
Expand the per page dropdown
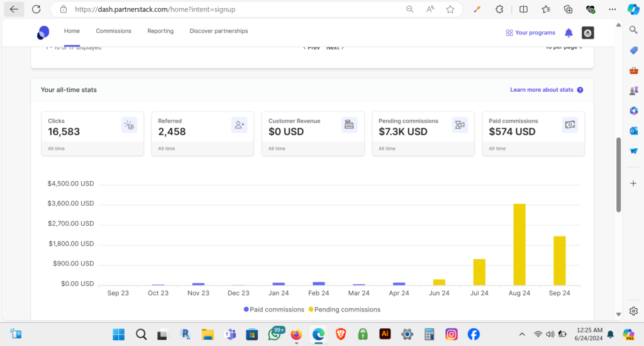coord(563,47)
